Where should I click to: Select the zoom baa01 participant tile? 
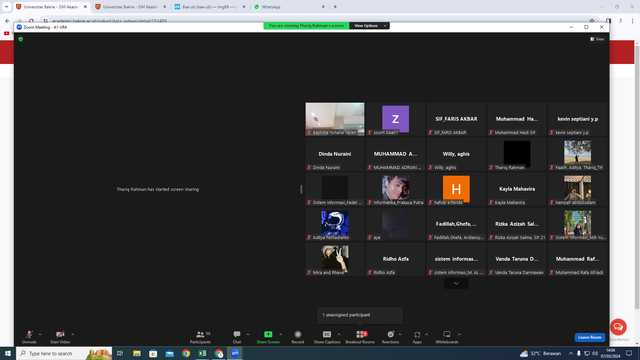[395, 119]
